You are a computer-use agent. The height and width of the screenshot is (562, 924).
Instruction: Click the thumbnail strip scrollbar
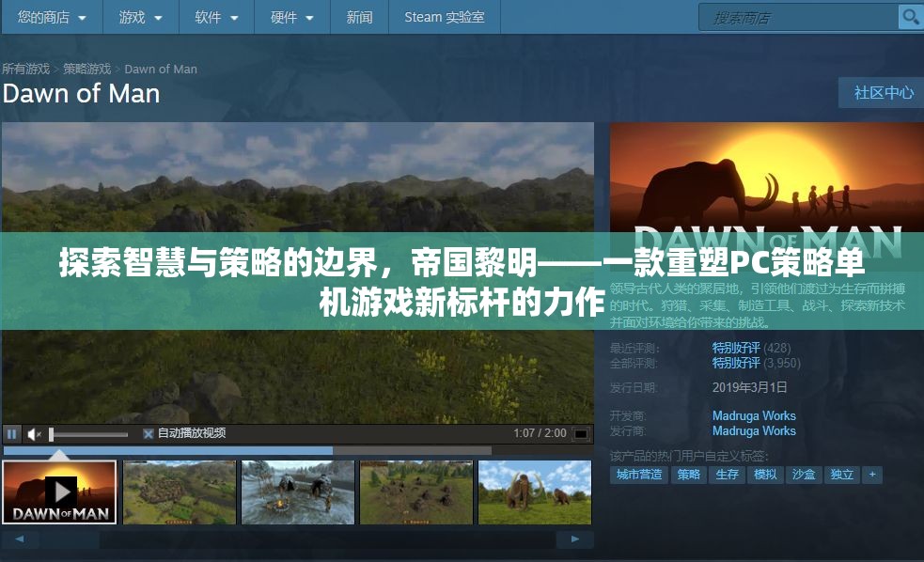pos(298,539)
